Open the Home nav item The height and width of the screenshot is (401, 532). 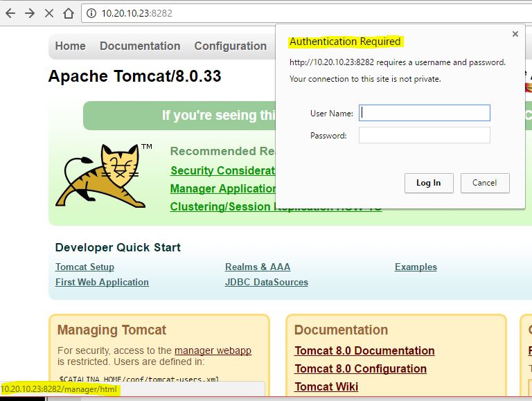coord(71,46)
